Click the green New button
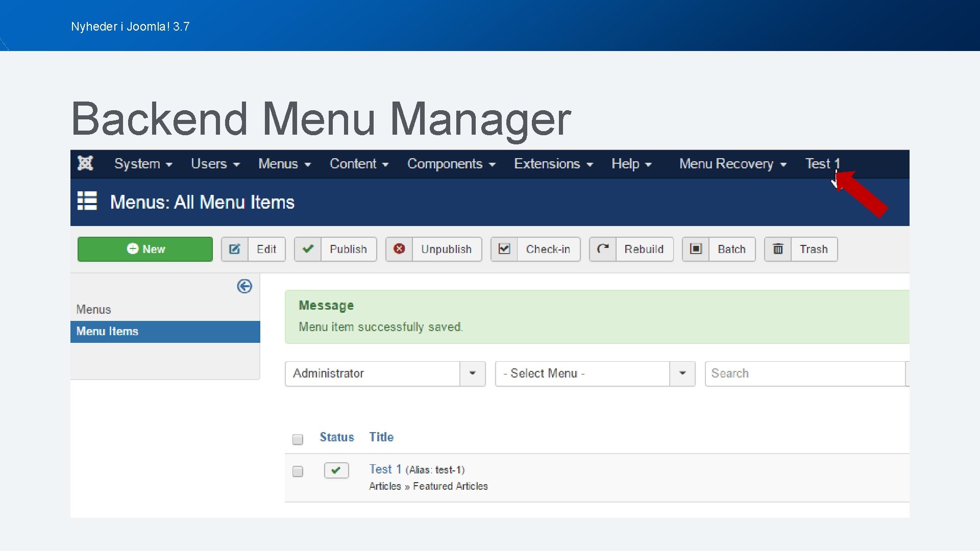The image size is (980, 551). [x=145, y=249]
